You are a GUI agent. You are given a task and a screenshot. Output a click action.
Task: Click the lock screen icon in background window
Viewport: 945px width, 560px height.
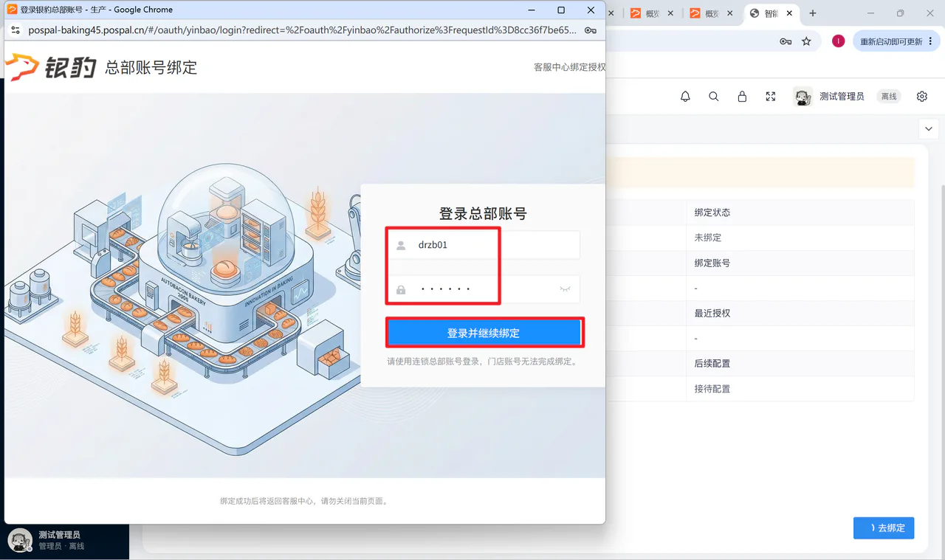click(x=742, y=97)
